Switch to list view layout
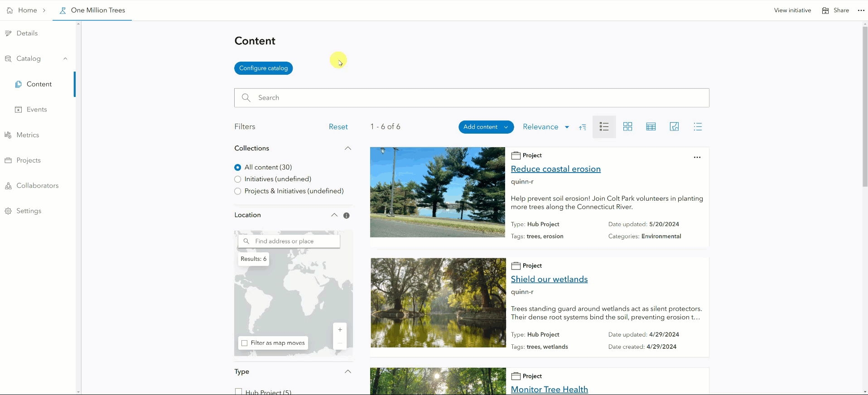This screenshot has width=868, height=395. coord(604,127)
